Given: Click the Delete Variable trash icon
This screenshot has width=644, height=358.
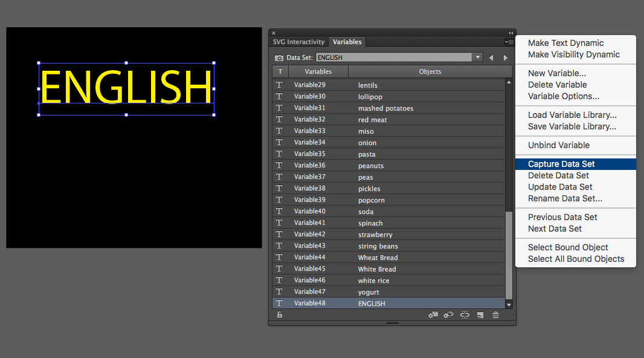Looking at the screenshot, I should pos(496,315).
